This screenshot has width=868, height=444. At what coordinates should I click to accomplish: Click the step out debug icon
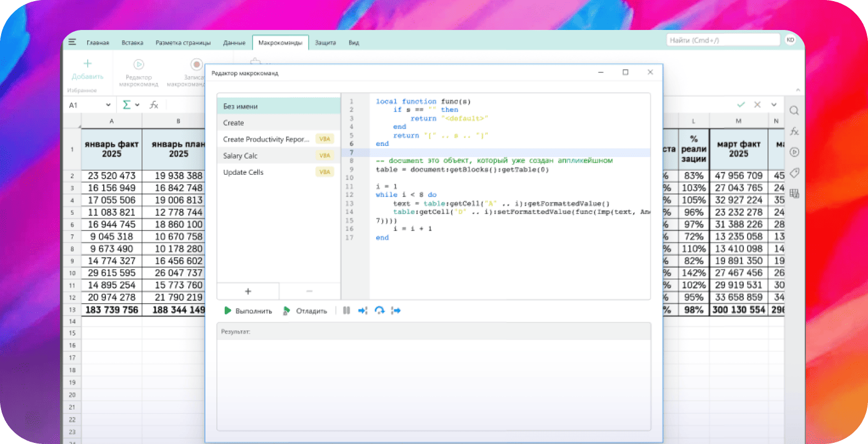click(x=396, y=311)
